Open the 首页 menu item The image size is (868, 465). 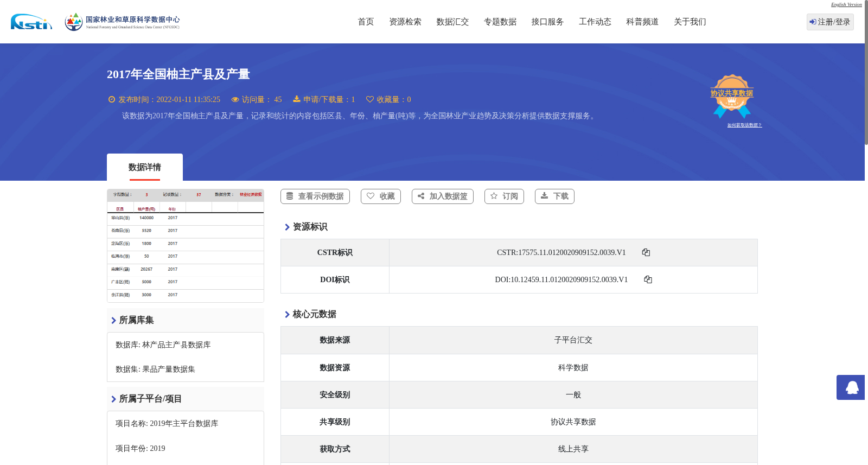pos(366,22)
